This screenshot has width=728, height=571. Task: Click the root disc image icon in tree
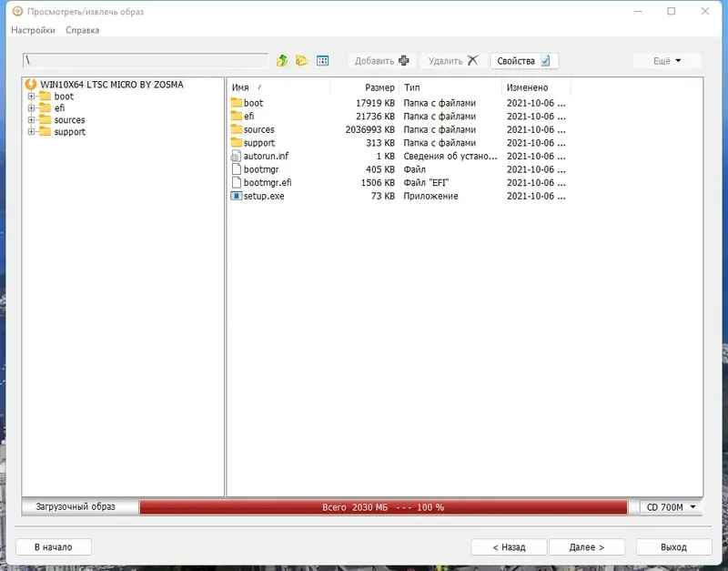[x=31, y=85]
